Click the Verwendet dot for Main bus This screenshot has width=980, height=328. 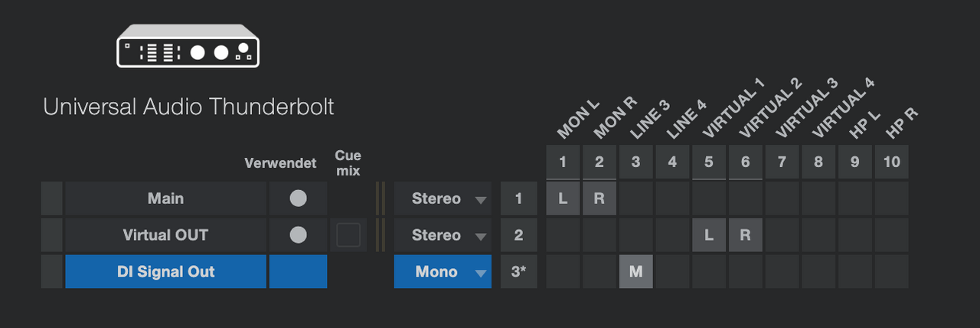tap(298, 198)
